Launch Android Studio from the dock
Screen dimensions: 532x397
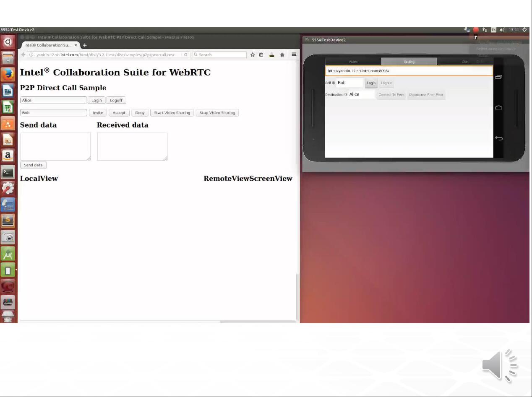[x=8, y=254]
